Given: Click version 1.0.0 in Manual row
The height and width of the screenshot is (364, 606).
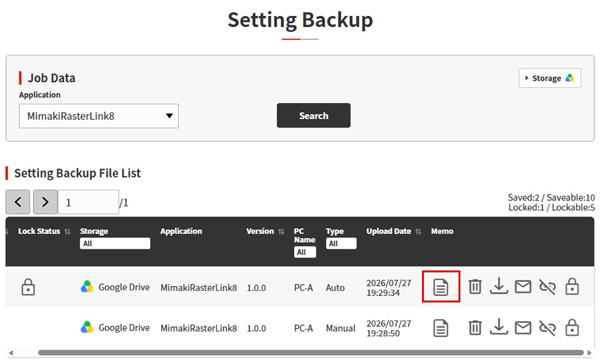Looking at the screenshot, I should click(257, 329).
